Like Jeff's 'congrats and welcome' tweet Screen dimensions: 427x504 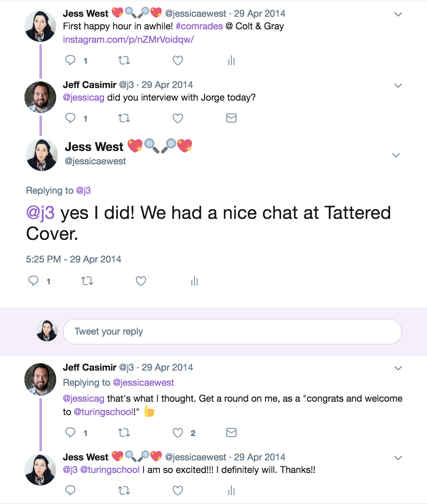pyautogui.click(x=178, y=432)
